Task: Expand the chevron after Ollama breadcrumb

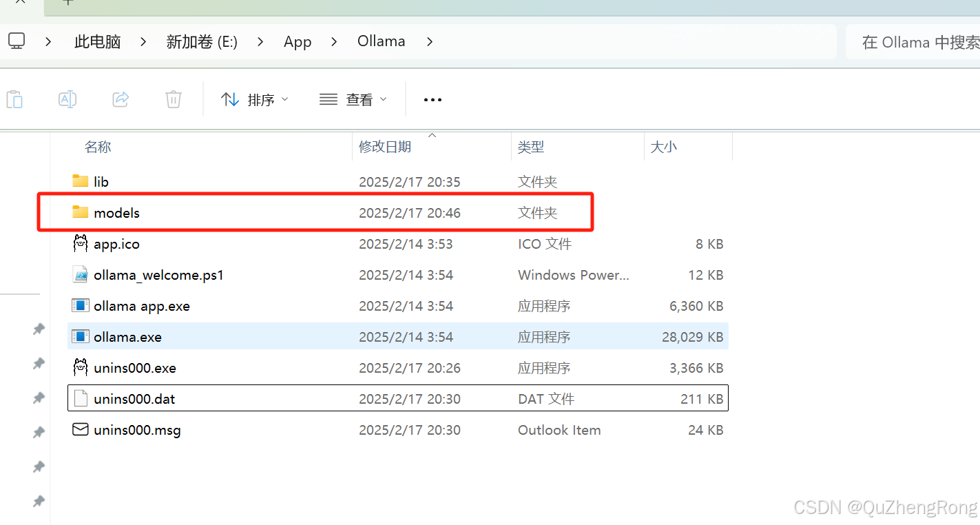Action: (430, 41)
